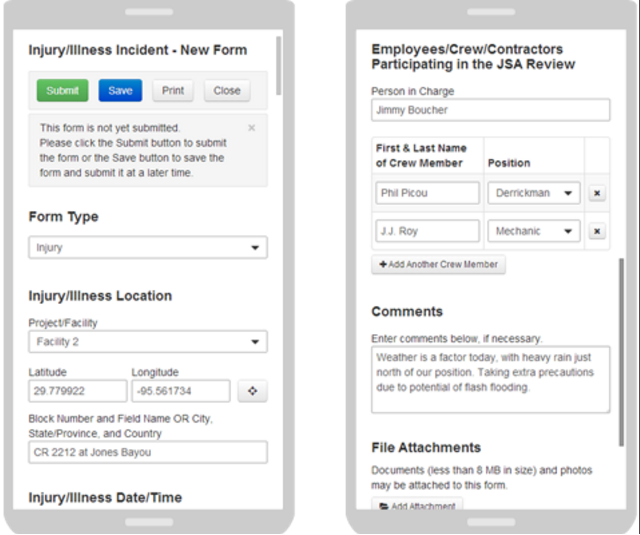The image size is (640, 535).
Task: Edit the Latitude field
Action: [77, 391]
